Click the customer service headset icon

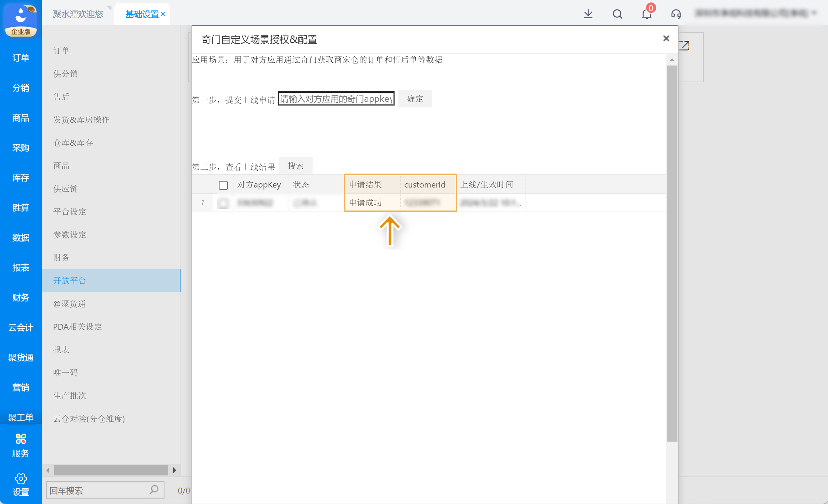(x=676, y=14)
